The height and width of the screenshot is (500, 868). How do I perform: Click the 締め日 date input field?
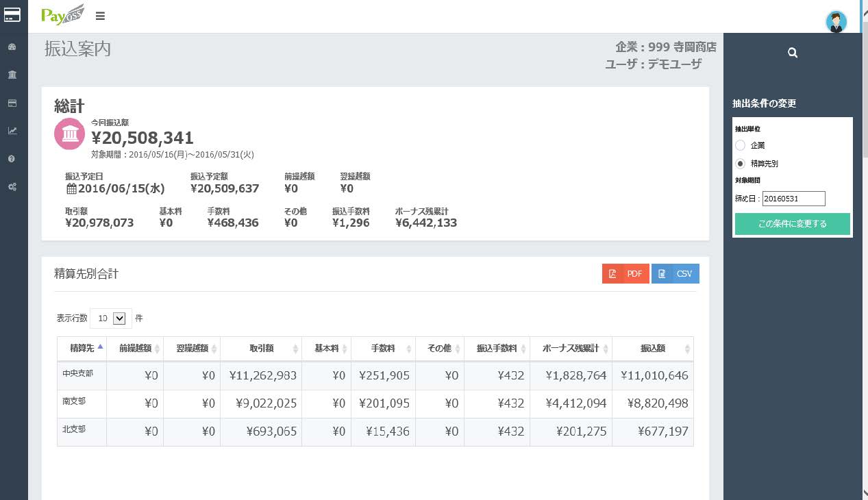point(793,199)
